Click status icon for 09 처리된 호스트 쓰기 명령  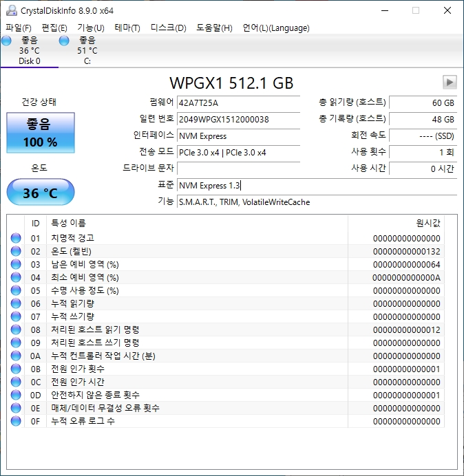pyautogui.click(x=16, y=343)
